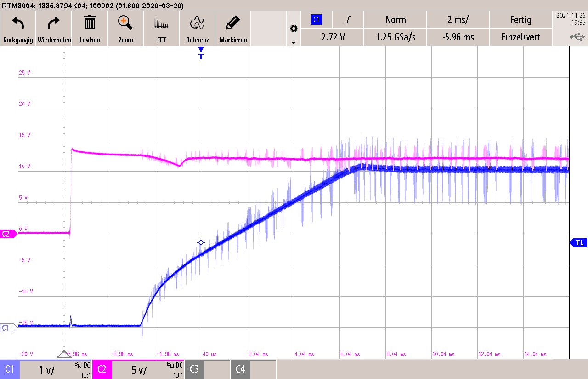This screenshot has height=379, width=588.
Task: Select the TL trigger level marker
Action: point(578,242)
